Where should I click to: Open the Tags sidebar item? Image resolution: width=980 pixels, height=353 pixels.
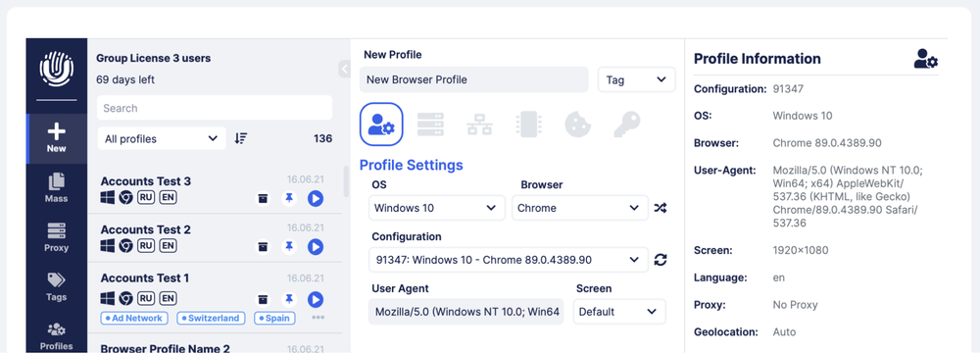56,286
